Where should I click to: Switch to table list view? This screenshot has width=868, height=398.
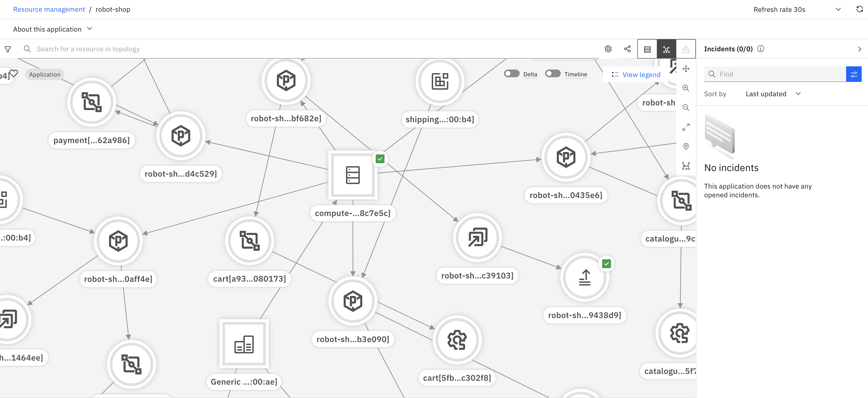pyautogui.click(x=647, y=49)
